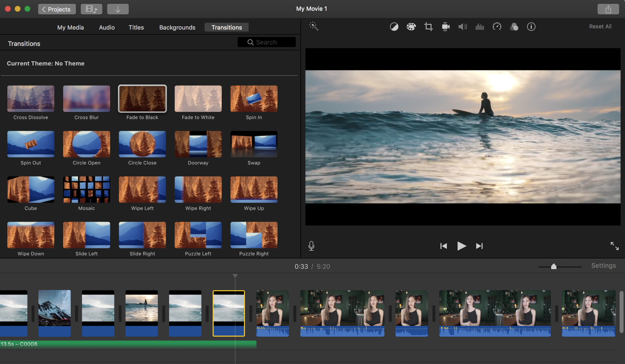The width and height of the screenshot is (625, 364).
Task: Expand the viewer to fullscreen
Action: click(614, 246)
